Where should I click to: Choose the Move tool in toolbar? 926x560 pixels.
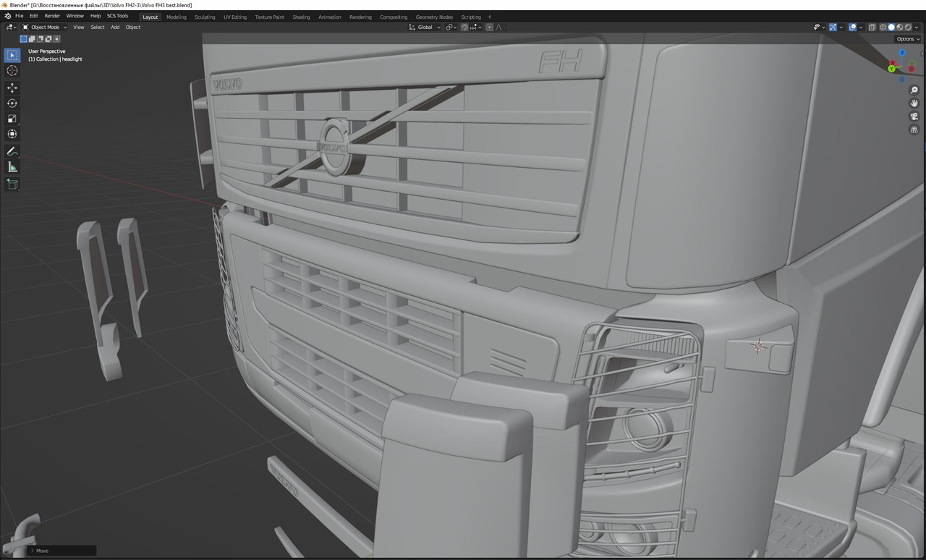pyautogui.click(x=12, y=88)
